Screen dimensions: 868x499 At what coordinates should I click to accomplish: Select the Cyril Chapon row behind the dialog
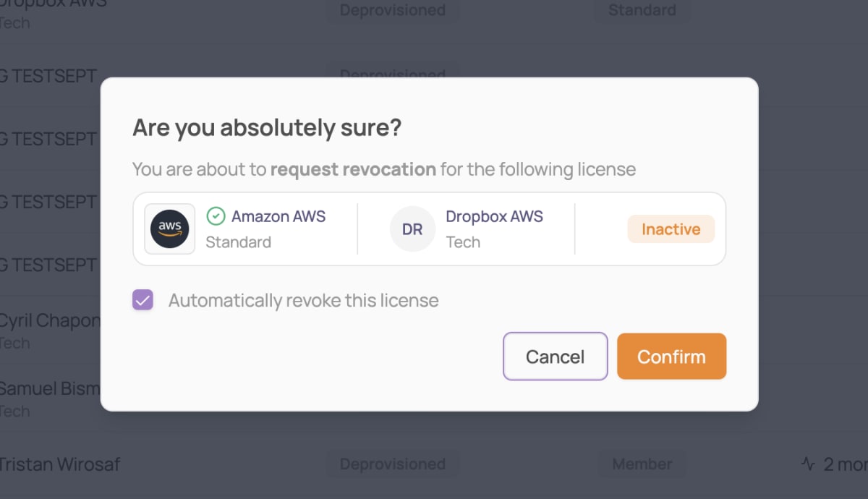pos(50,330)
